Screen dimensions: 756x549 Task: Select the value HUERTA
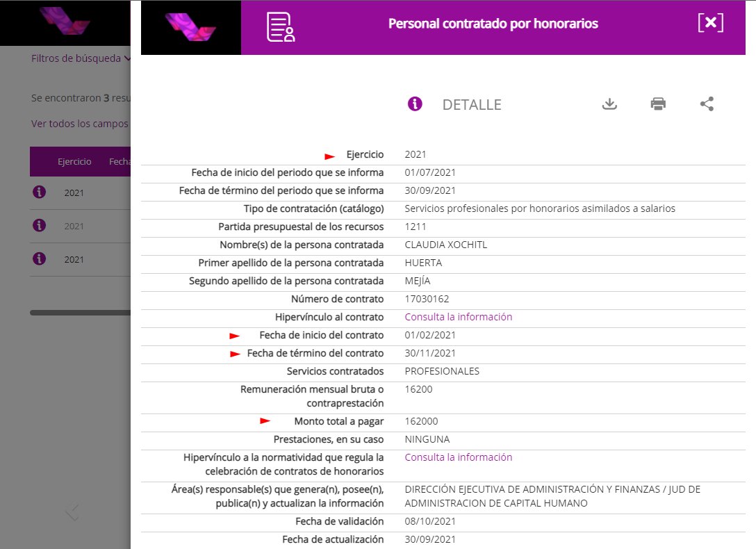tap(423, 263)
